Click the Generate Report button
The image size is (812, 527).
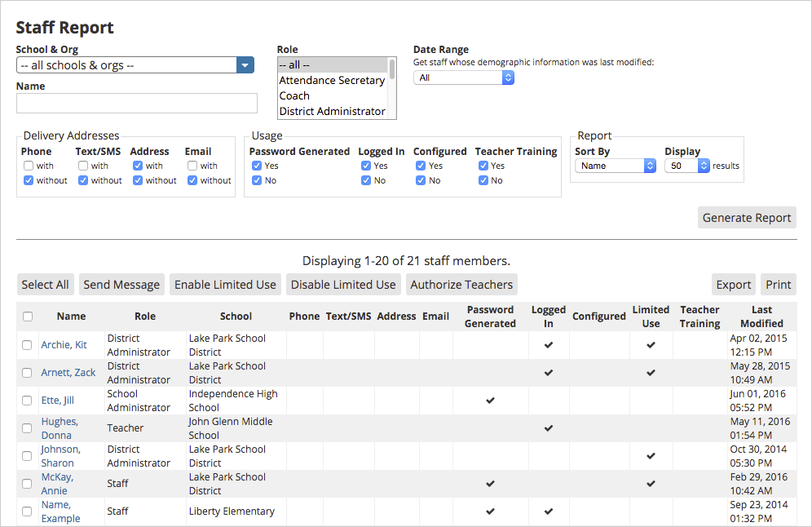coord(746,217)
